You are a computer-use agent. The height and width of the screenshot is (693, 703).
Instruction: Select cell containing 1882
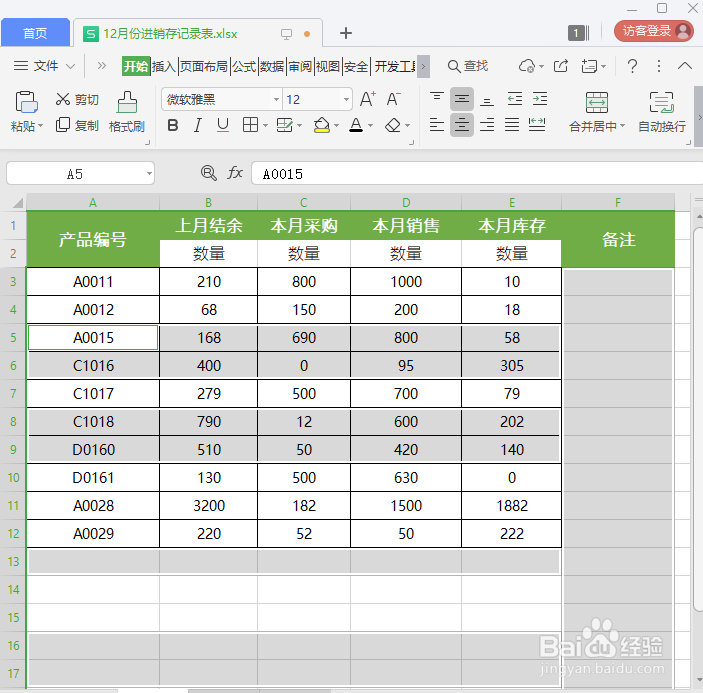pos(512,506)
